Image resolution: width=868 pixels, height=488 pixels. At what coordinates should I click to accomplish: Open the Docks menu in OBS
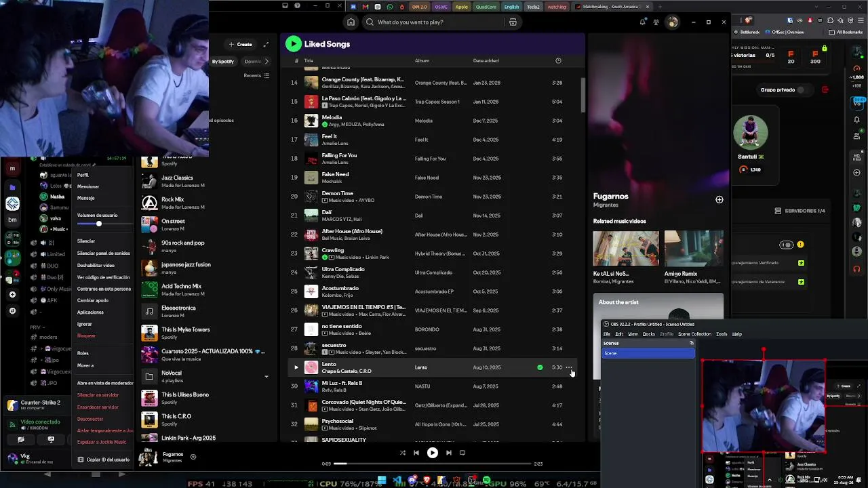point(649,334)
